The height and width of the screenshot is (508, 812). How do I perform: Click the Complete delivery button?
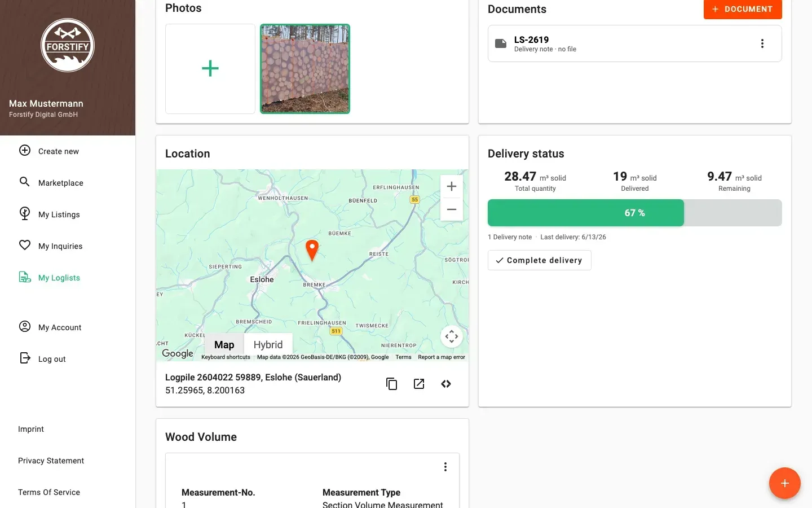[x=540, y=260]
